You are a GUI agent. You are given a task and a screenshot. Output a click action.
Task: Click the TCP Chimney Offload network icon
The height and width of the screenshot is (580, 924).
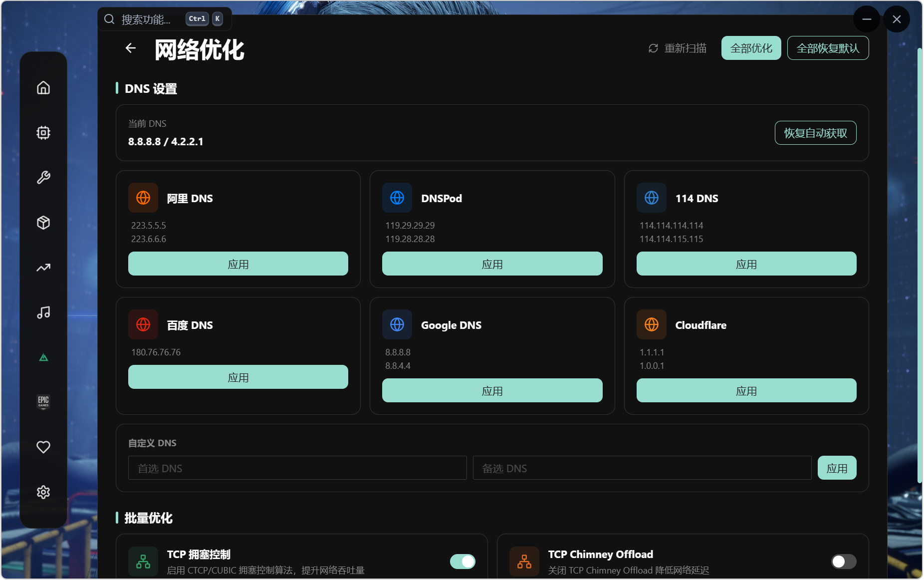[524, 562]
